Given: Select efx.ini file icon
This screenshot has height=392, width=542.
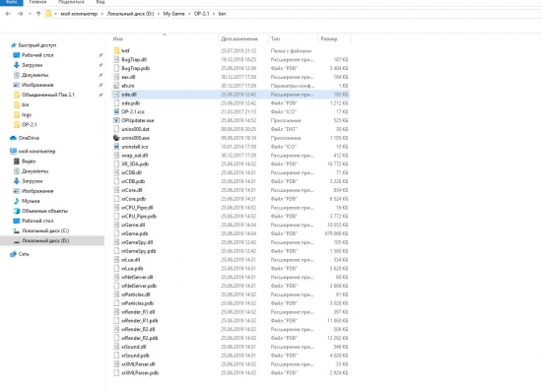Looking at the screenshot, I should point(116,86).
